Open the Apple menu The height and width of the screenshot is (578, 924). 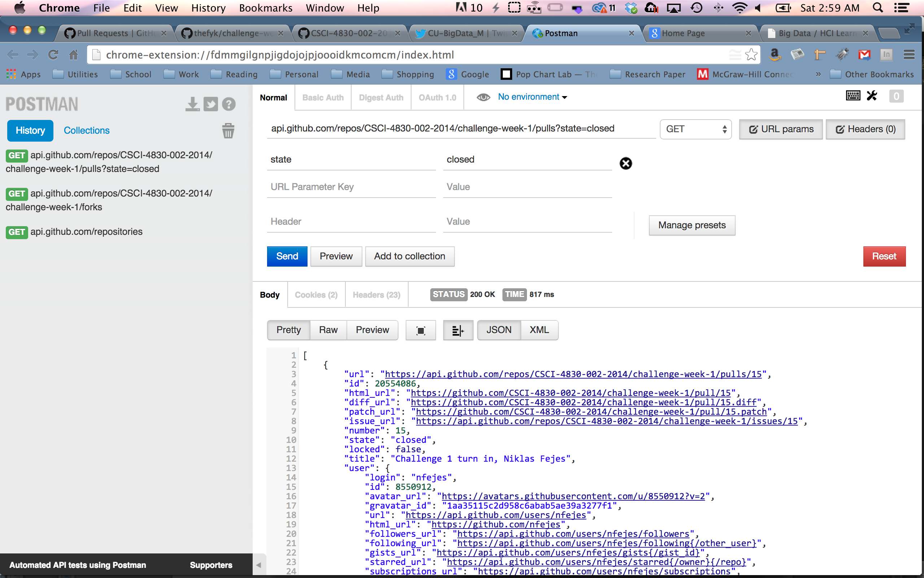(x=19, y=8)
